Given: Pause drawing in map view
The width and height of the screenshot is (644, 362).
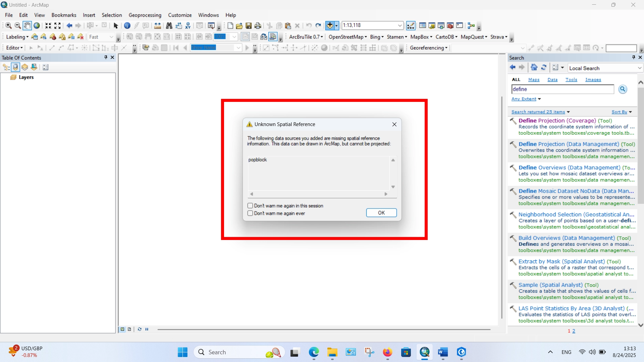Looking at the screenshot, I should 147,329.
